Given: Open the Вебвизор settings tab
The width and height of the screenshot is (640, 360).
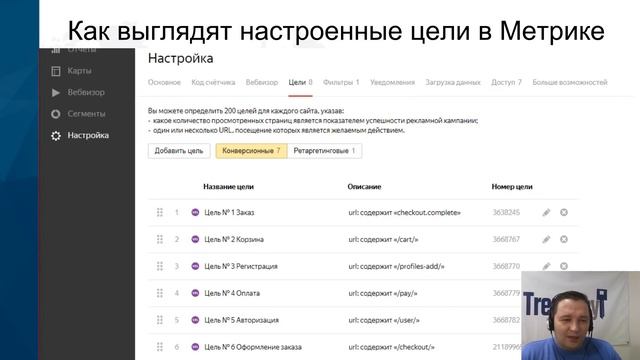Looking at the screenshot, I should pyautogui.click(x=262, y=82).
